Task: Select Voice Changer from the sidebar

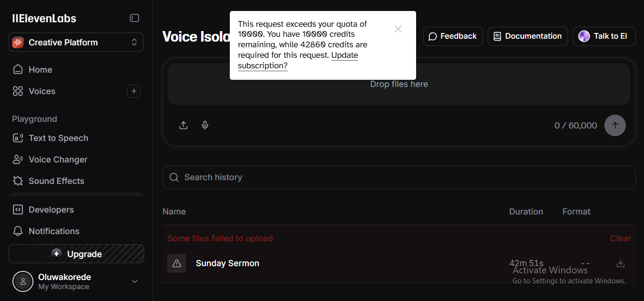Action: point(58,160)
